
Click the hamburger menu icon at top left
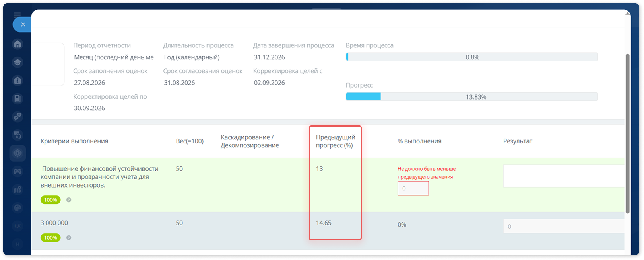[17, 14]
